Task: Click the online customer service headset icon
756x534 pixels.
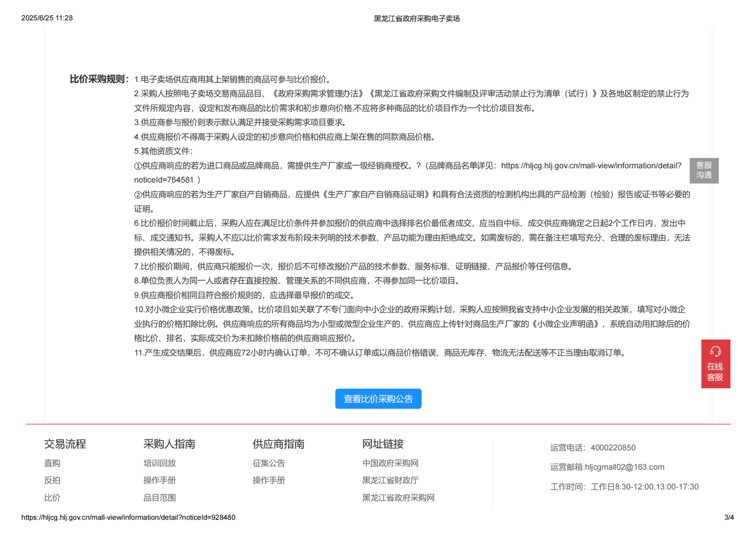Action: [x=715, y=351]
